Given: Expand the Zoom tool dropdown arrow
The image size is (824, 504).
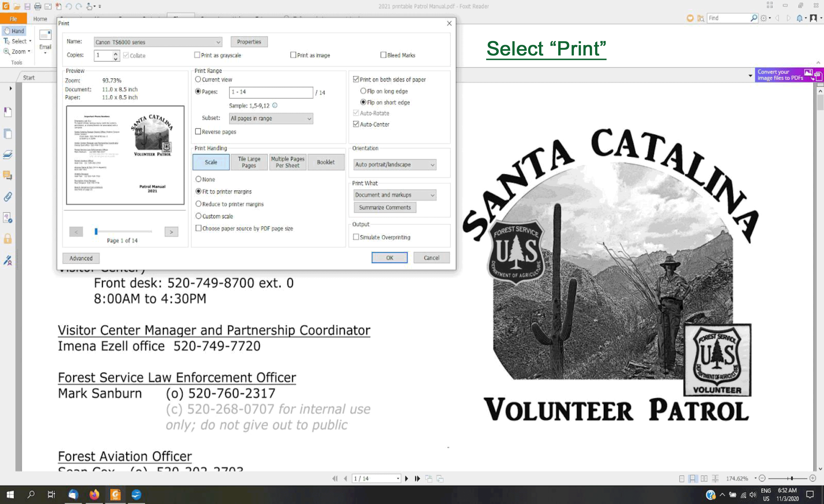Looking at the screenshot, I should 29,51.
